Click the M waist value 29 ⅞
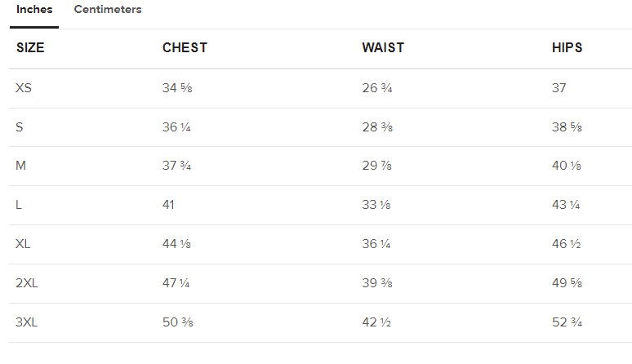 (376, 166)
